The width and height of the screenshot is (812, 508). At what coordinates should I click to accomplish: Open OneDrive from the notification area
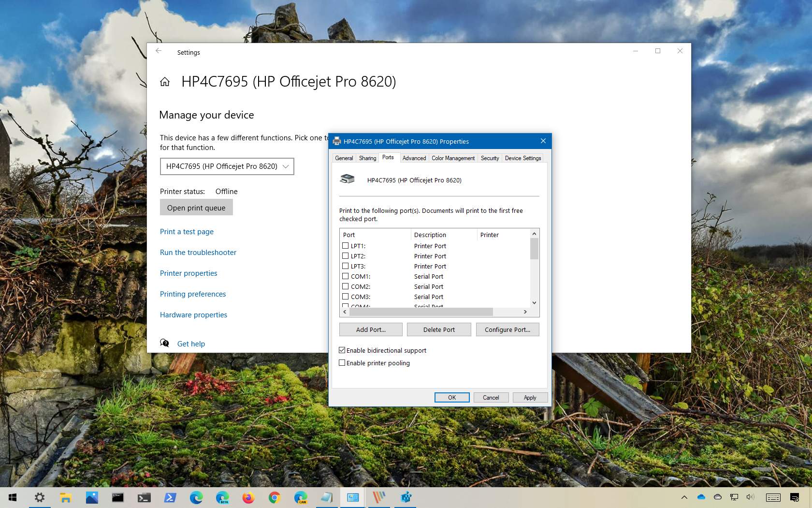(x=701, y=497)
